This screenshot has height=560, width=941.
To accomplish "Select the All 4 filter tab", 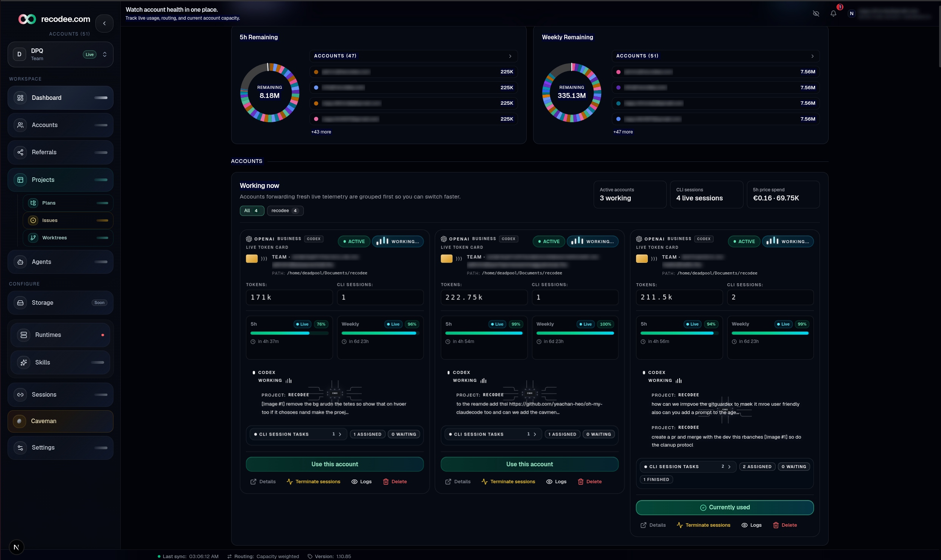I will point(252,211).
